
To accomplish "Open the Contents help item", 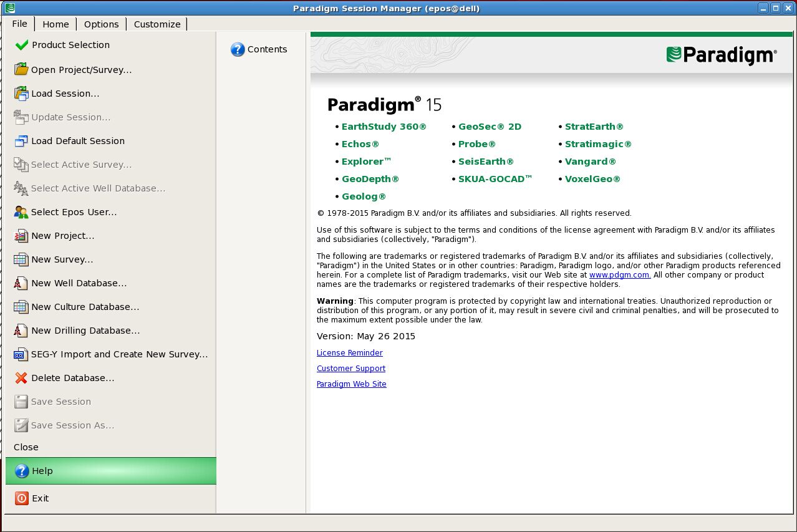I will (259, 49).
